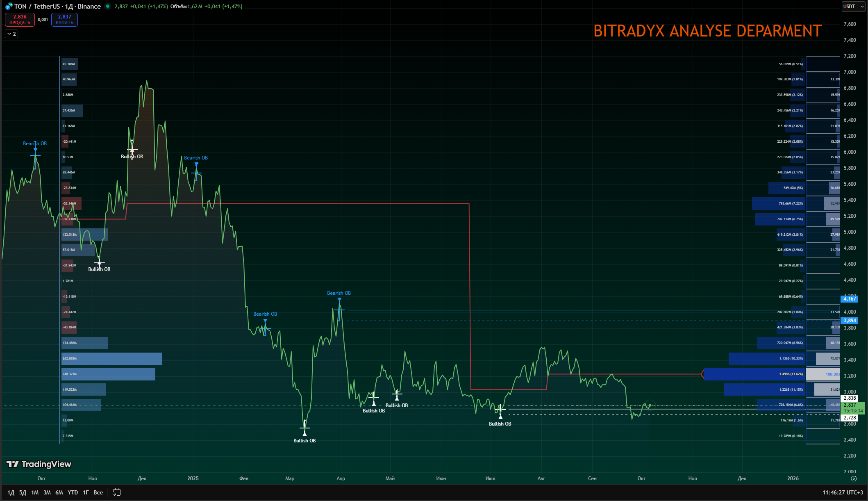Click the TON coin logo icon

[x=9, y=7]
